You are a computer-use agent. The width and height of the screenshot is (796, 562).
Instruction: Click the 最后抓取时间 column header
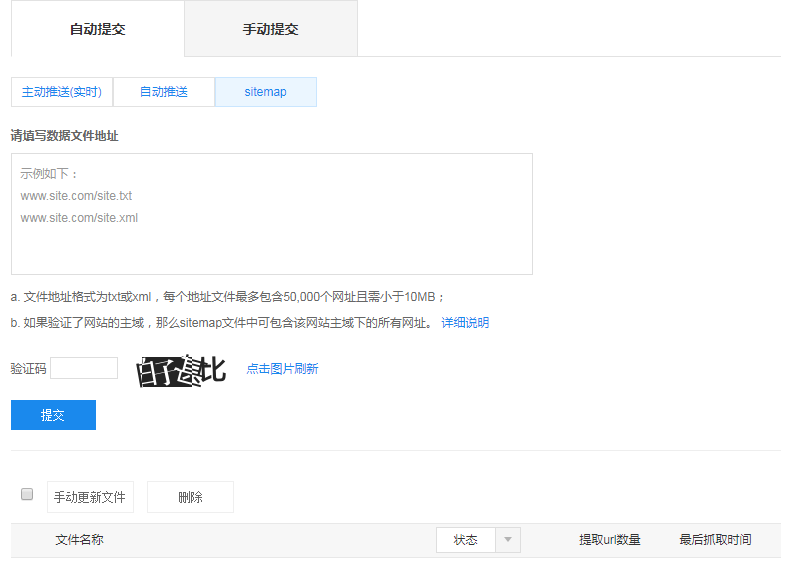(x=715, y=540)
